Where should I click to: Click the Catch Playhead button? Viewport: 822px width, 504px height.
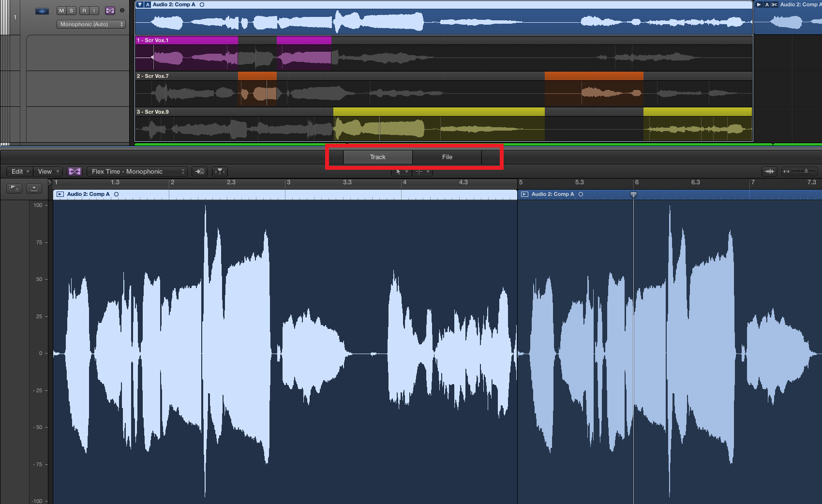pyautogui.click(x=199, y=172)
